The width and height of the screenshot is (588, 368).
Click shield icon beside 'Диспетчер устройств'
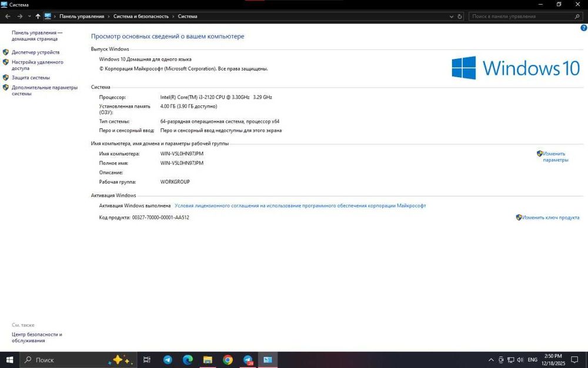(x=6, y=52)
